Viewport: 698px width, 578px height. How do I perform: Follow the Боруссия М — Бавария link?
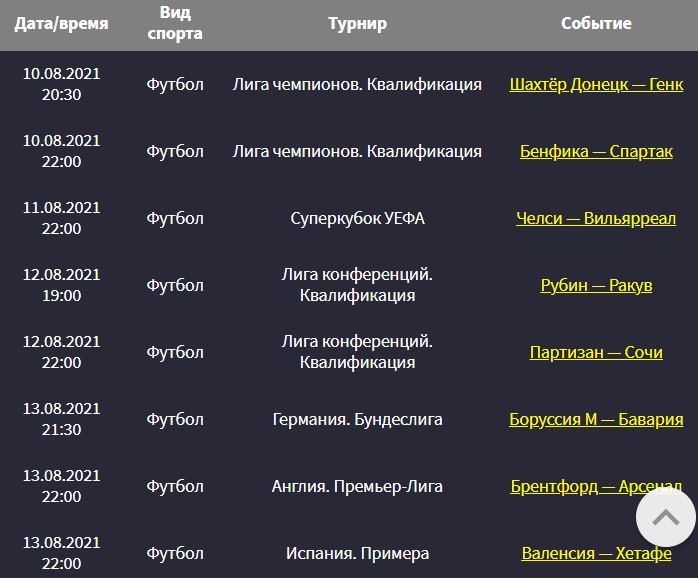596,419
